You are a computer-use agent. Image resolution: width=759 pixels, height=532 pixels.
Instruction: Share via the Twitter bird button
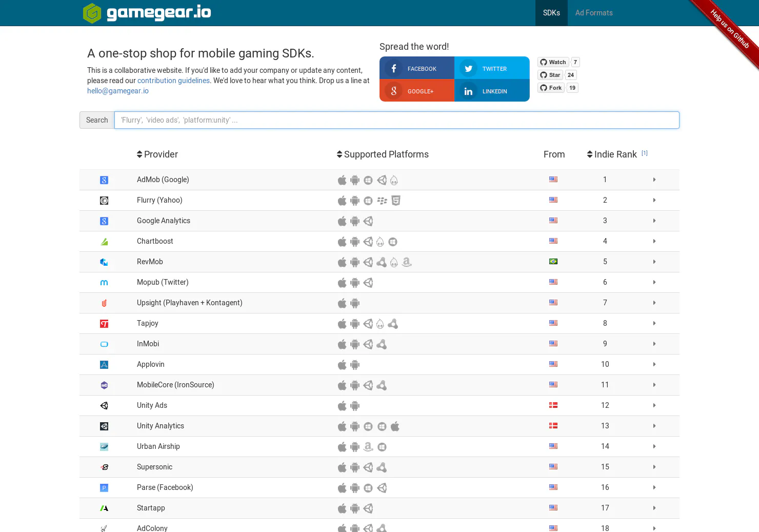click(x=492, y=68)
